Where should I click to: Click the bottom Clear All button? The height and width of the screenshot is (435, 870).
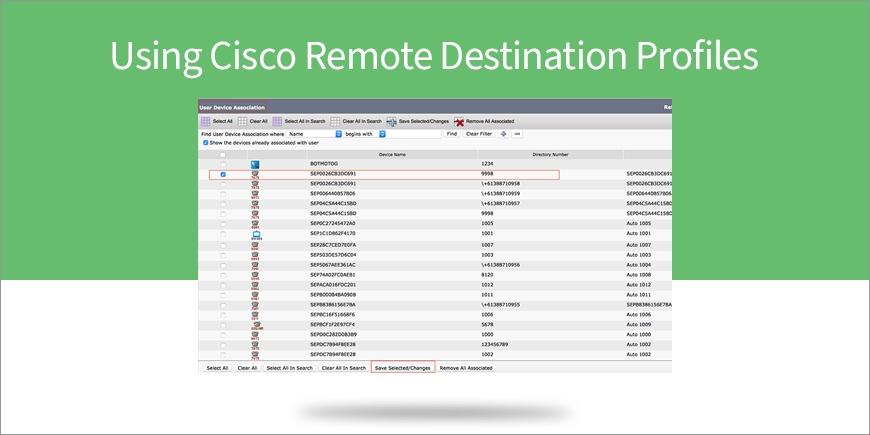pyautogui.click(x=247, y=368)
